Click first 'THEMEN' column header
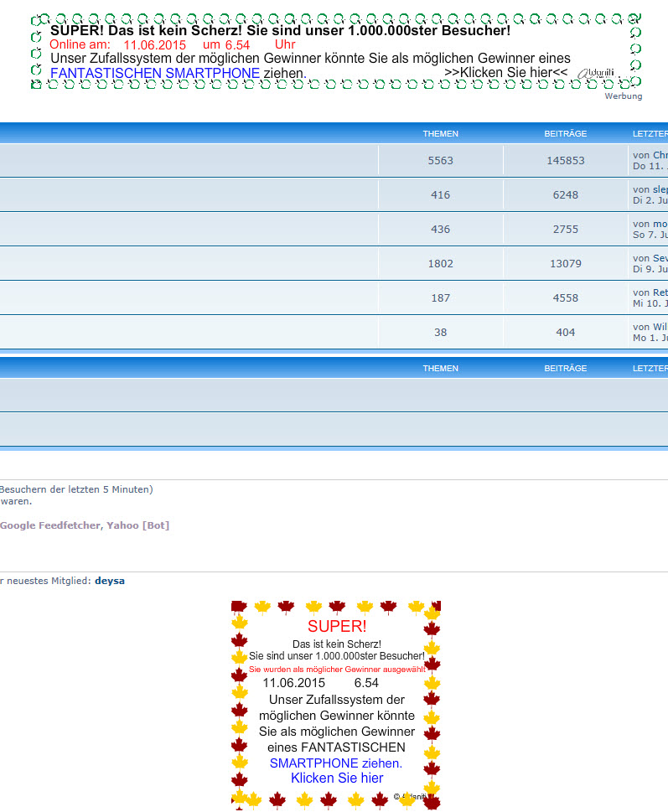The height and width of the screenshot is (812, 668). 440,133
